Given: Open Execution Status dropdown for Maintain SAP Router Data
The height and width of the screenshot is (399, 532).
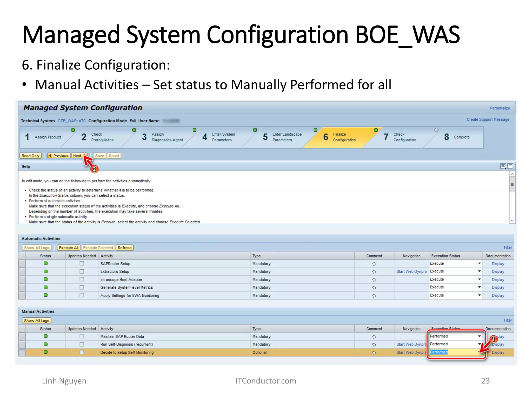Looking at the screenshot, I should [479, 336].
